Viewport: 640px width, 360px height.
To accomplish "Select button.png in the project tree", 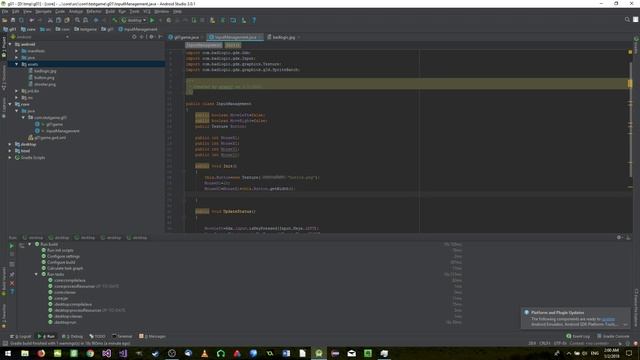I will coord(41,78).
